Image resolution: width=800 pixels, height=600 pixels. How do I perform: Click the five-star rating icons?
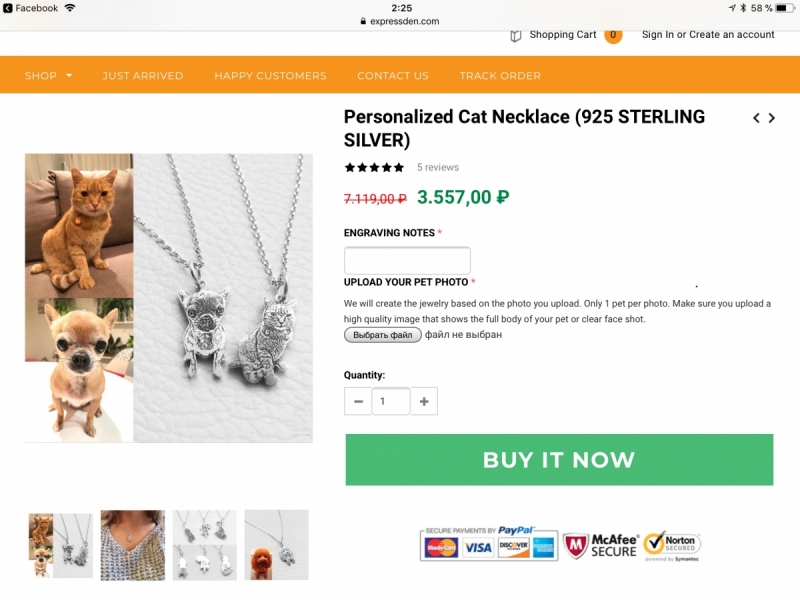tap(374, 168)
